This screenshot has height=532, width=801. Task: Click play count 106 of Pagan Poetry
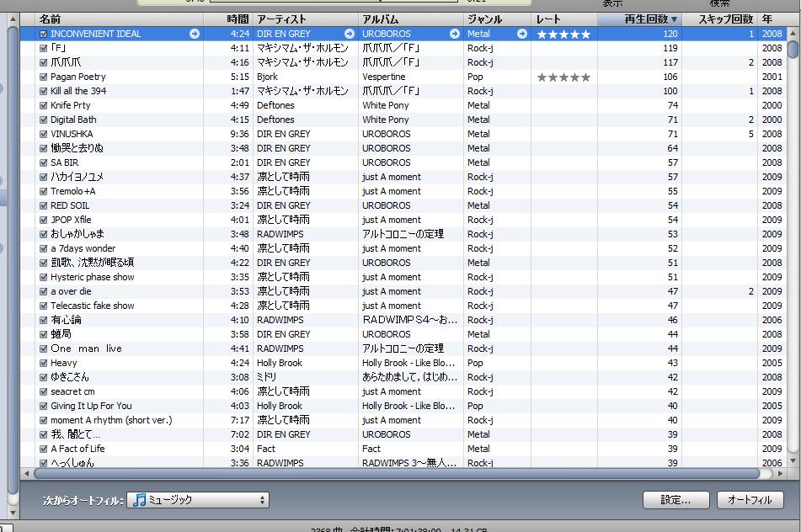[670, 77]
